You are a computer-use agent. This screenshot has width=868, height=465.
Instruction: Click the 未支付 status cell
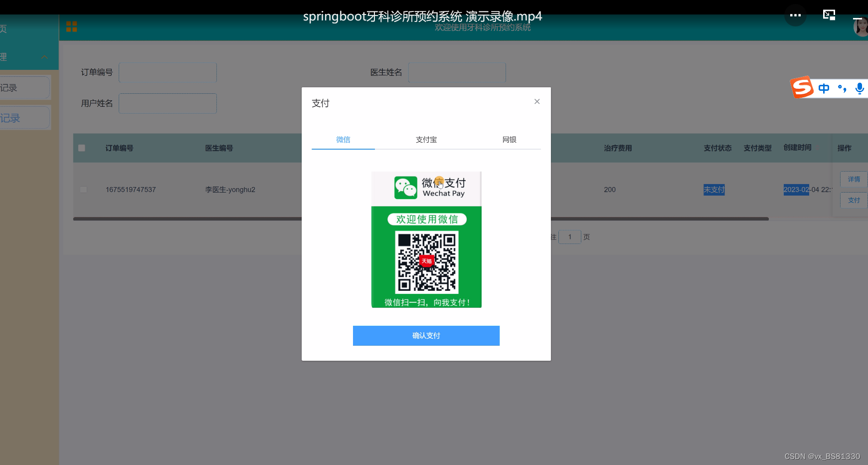click(714, 190)
